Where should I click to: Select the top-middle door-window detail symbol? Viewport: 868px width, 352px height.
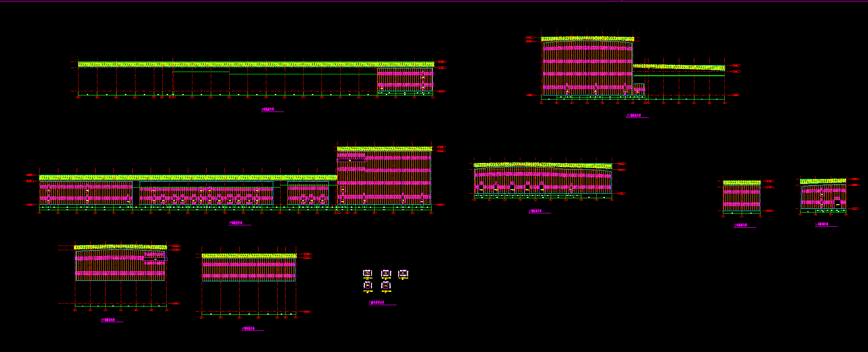coord(386,274)
